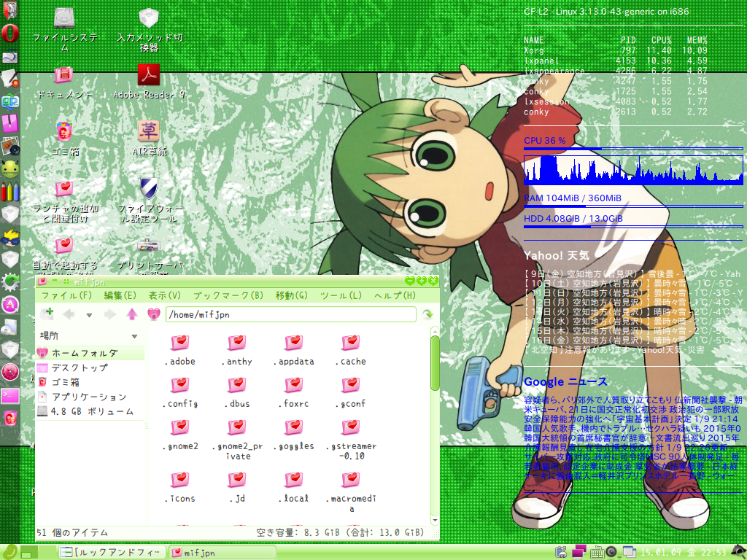Select the .gstreamer-0.10 folder
Image resolution: width=747 pixels, height=560 pixels.
click(351, 440)
